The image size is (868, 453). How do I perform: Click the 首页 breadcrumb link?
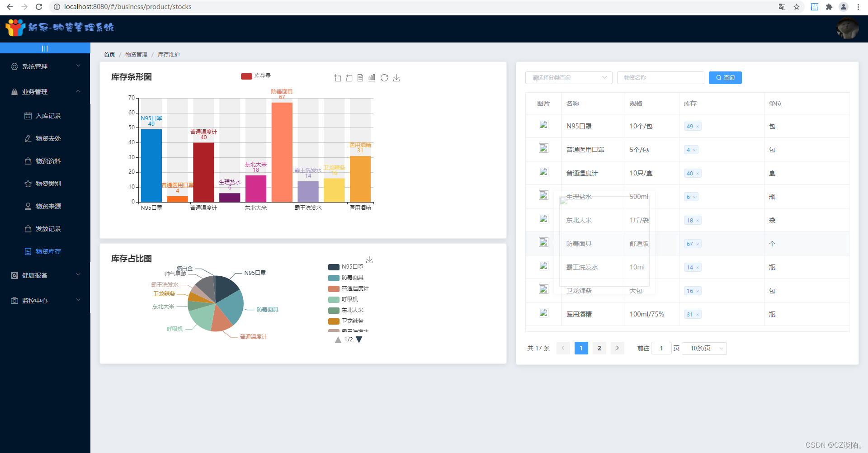pyautogui.click(x=109, y=55)
